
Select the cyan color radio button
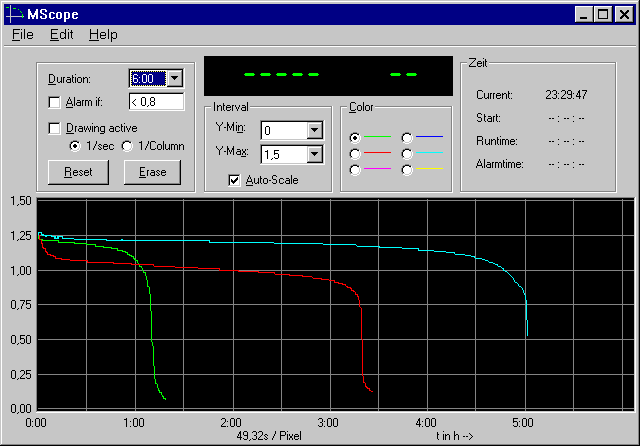pos(407,154)
